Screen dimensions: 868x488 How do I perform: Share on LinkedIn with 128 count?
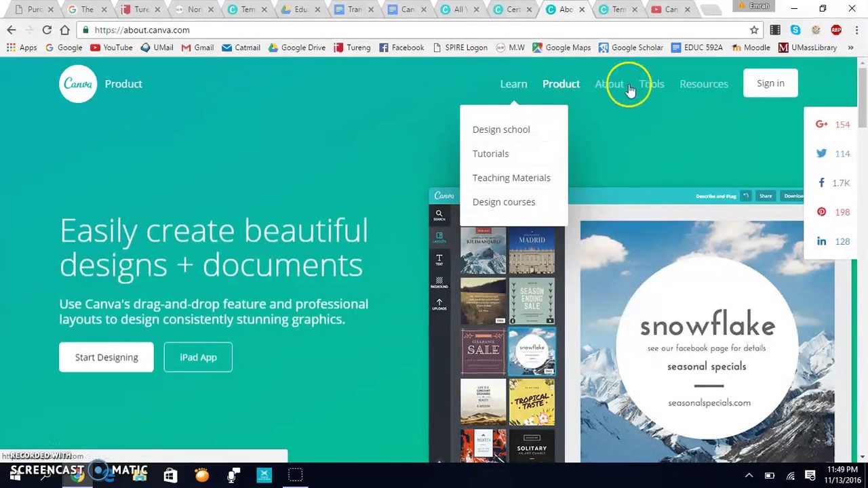tap(832, 241)
